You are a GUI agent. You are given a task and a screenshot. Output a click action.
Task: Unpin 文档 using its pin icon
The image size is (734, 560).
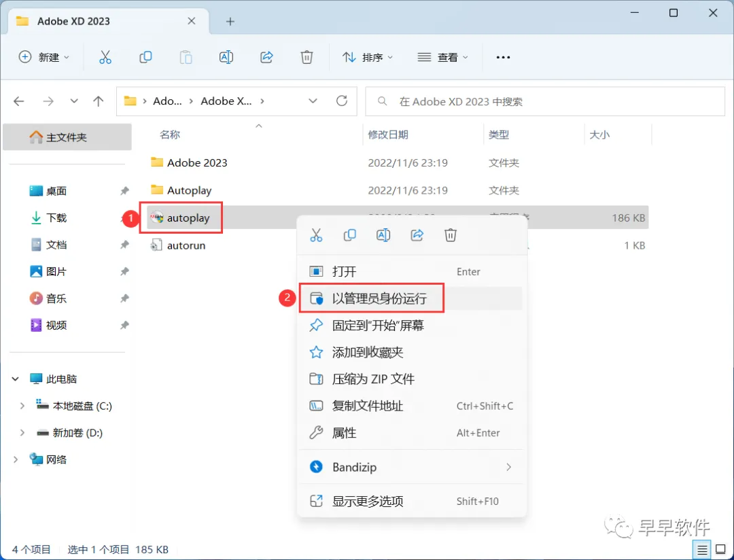pos(124,245)
